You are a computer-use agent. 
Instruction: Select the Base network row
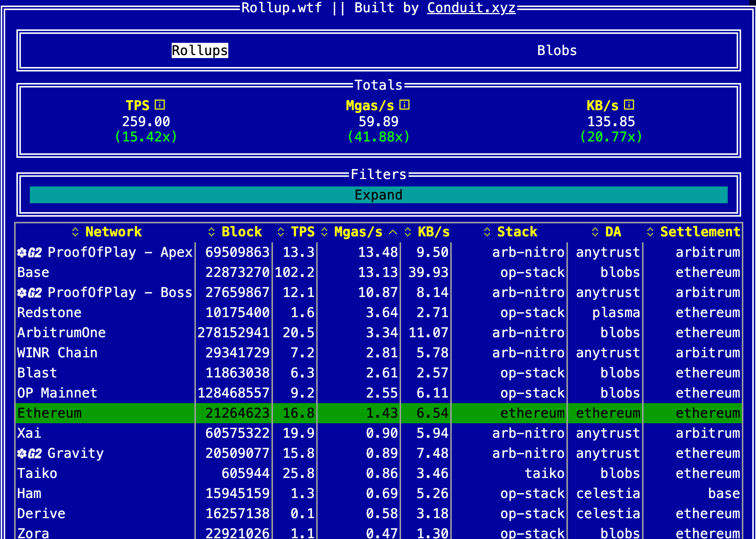tap(378, 272)
